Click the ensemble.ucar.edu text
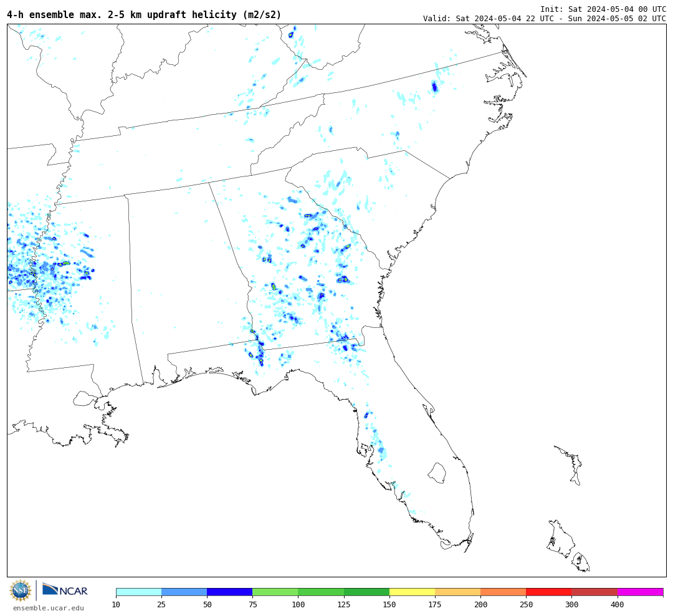Image resolution: width=673 pixels, height=616 pixels. click(x=49, y=608)
